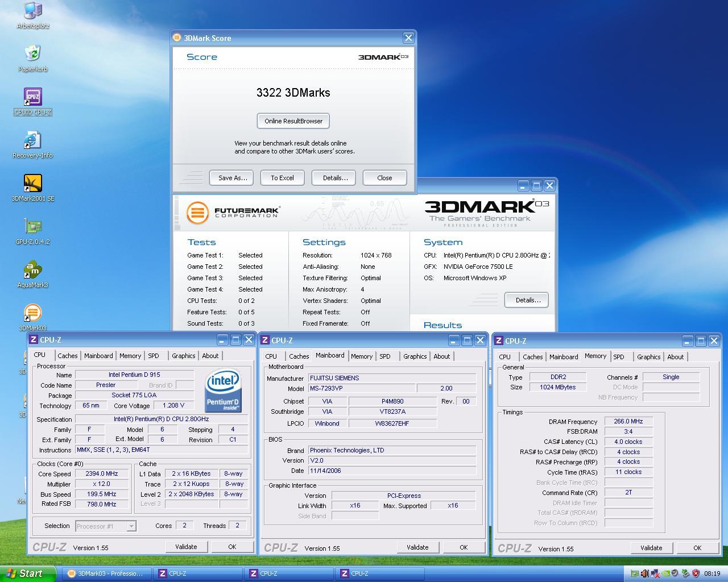The image size is (728, 582).
Task: Click the Core Speed value 2394.0 MHz
Action: click(102, 474)
